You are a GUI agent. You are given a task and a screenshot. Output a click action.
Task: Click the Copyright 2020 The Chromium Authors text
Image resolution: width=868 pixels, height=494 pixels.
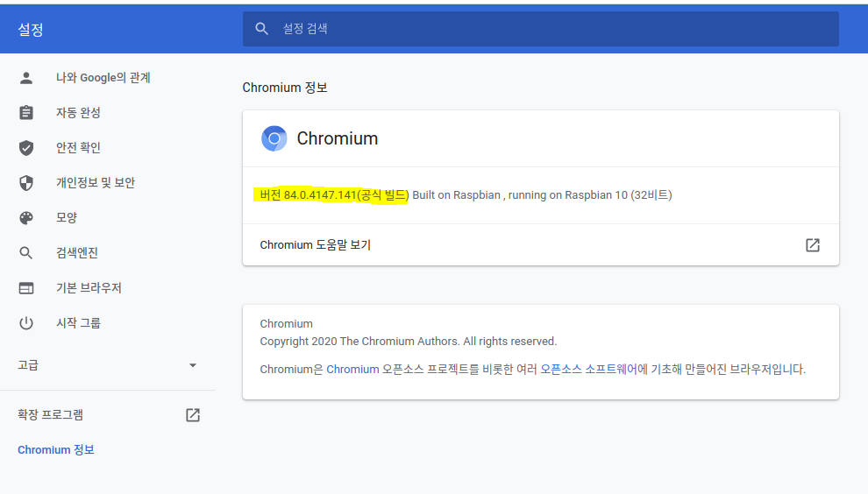click(409, 342)
